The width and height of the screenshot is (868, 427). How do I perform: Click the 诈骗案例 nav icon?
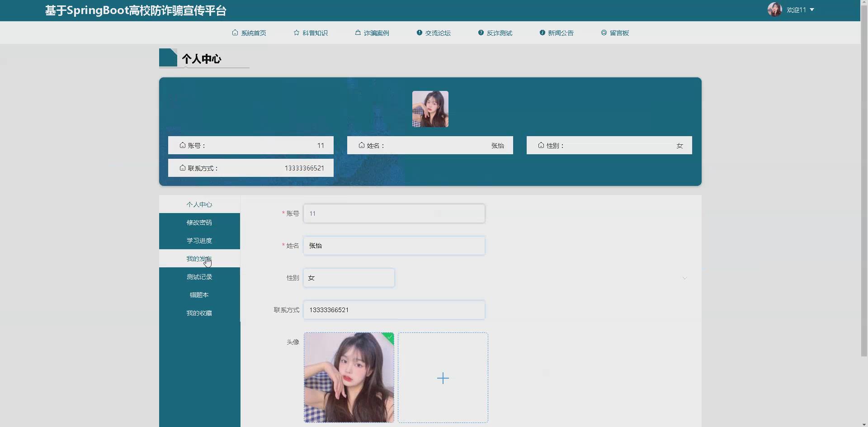(x=357, y=33)
